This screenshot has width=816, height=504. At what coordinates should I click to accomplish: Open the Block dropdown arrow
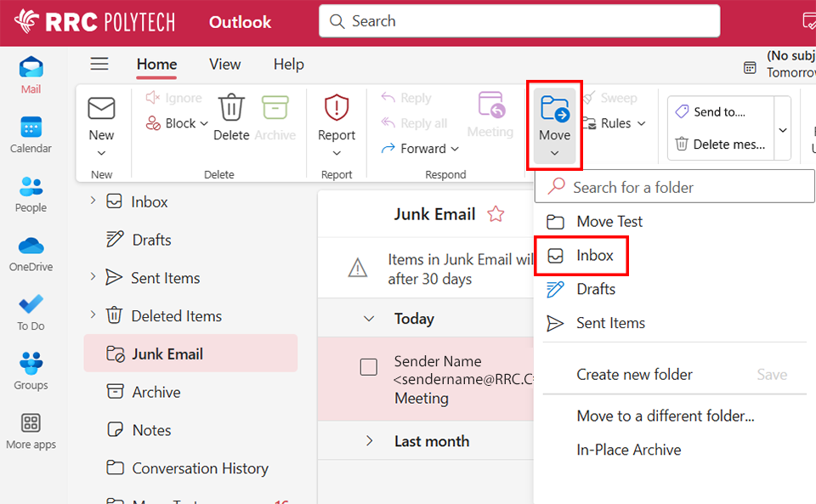(204, 124)
